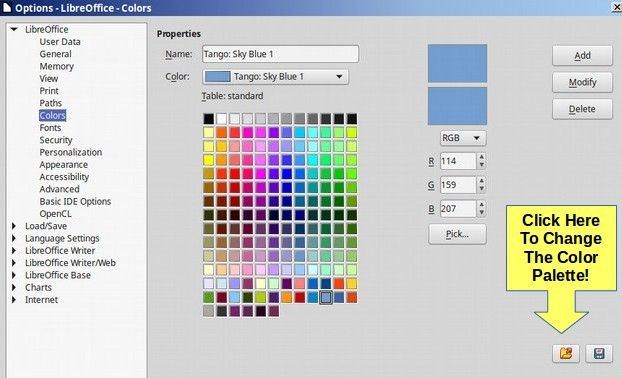Click the save color palette floppy icon
This screenshot has width=622, height=378.
coord(599,353)
